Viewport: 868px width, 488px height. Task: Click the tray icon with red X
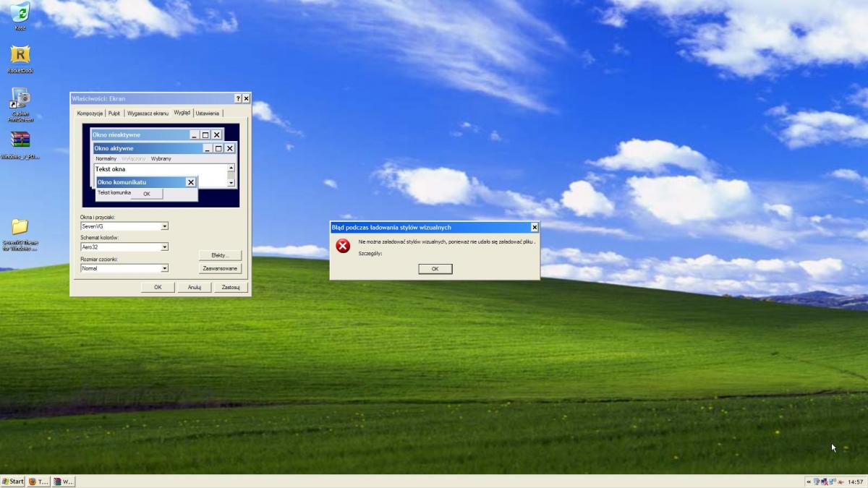pos(825,481)
